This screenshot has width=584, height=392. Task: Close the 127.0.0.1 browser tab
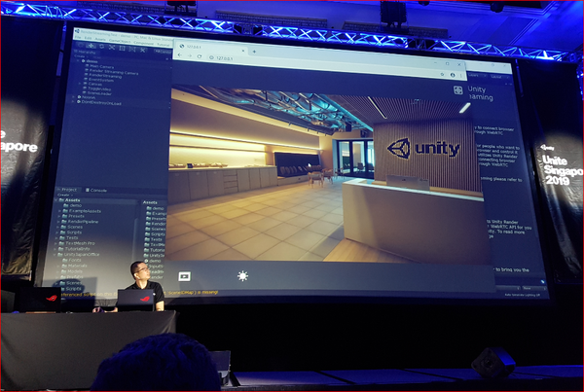pyautogui.click(x=243, y=51)
